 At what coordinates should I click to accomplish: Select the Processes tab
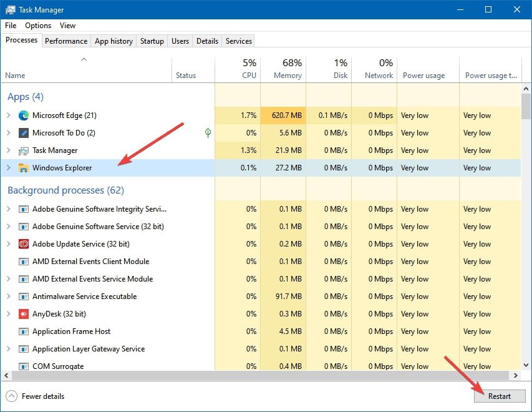click(21, 40)
